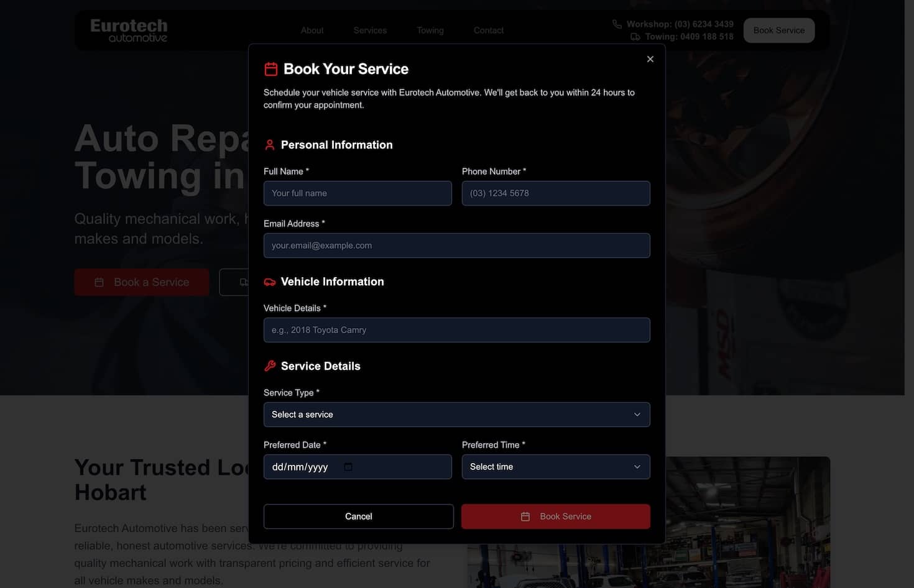Click the phone icon next to Workshop number
The image size is (914, 588).
616,24
